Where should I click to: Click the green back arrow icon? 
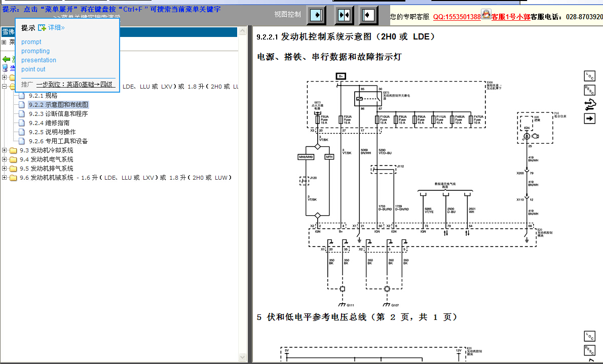(6, 59)
